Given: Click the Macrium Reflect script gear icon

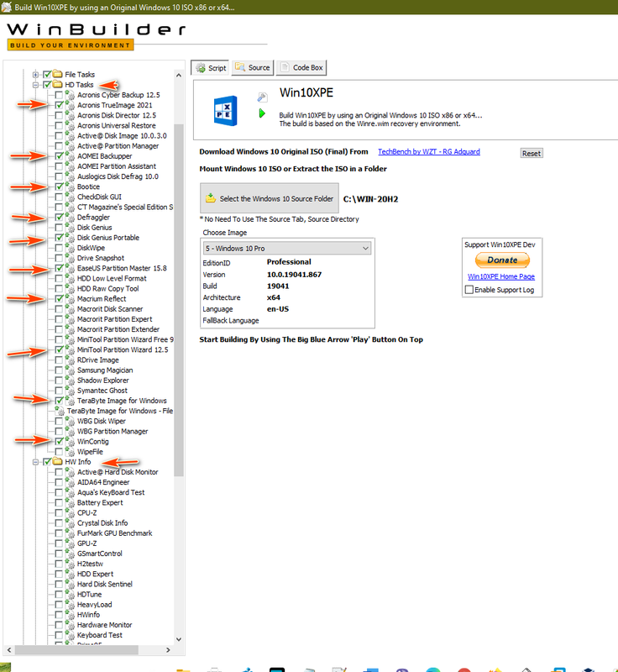Looking at the screenshot, I should pyautogui.click(x=70, y=299).
